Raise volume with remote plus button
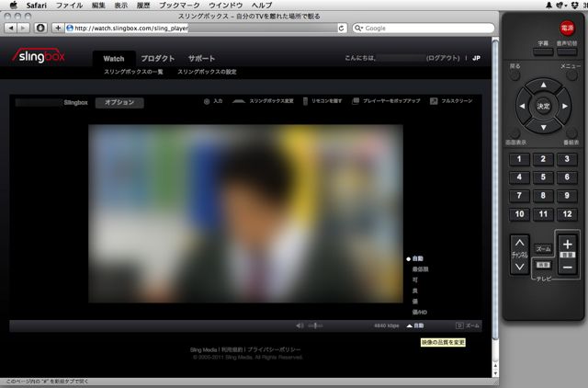588x388 pixels. (568, 245)
